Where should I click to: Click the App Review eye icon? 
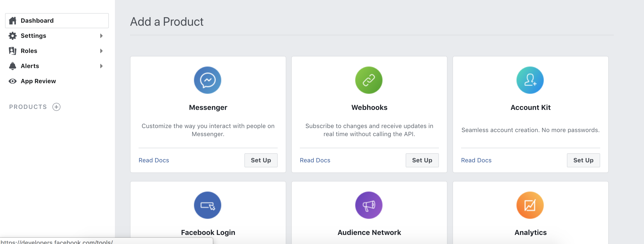point(13,81)
